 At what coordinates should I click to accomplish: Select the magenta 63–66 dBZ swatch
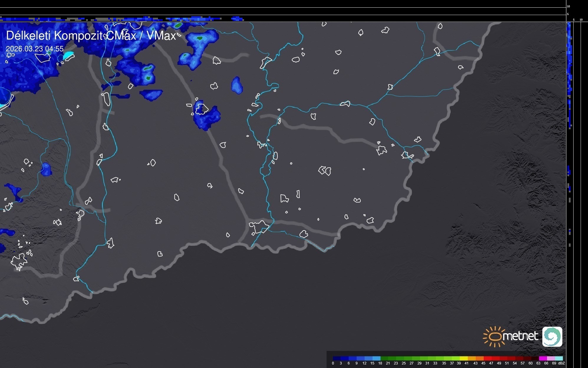click(543, 358)
